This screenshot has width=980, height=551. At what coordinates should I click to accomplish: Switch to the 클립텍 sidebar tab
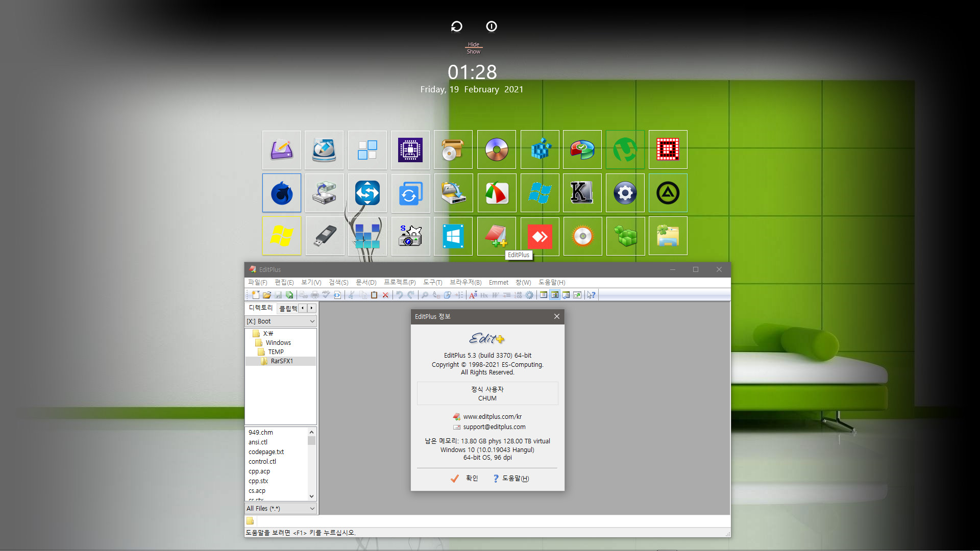click(x=288, y=308)
